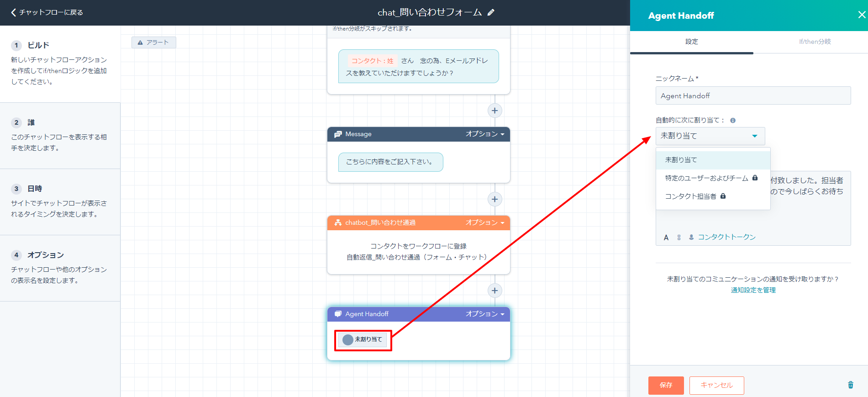Click the trash icon to delete action
The width and height of the screenshot is (868, 397).
click(x=850, y=385)
